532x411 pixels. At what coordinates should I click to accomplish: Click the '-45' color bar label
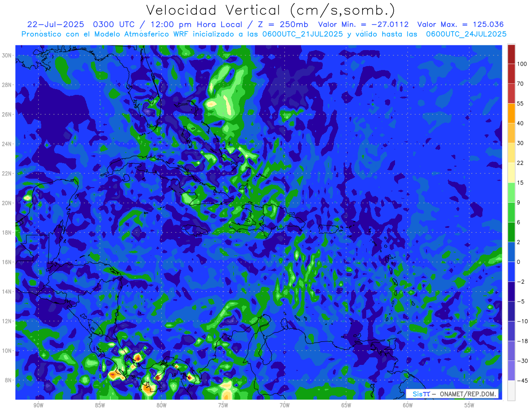[522, 381]
